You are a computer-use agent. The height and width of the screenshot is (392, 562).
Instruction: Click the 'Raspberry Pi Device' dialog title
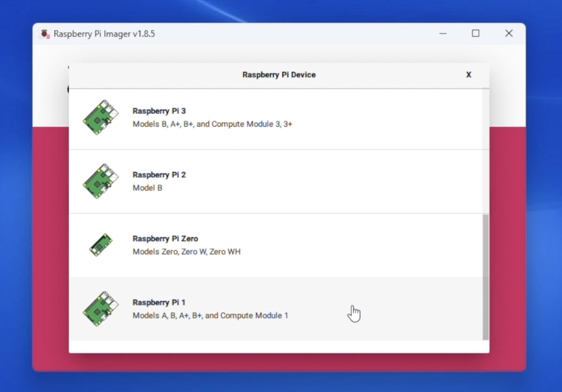click(279, 75)
